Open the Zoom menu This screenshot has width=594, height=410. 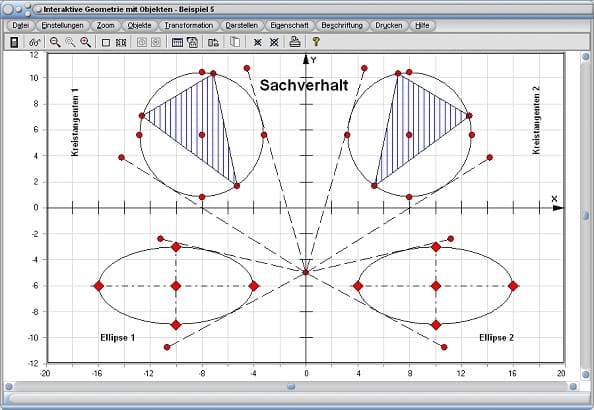pyautogui.click(x=105, y=25)
